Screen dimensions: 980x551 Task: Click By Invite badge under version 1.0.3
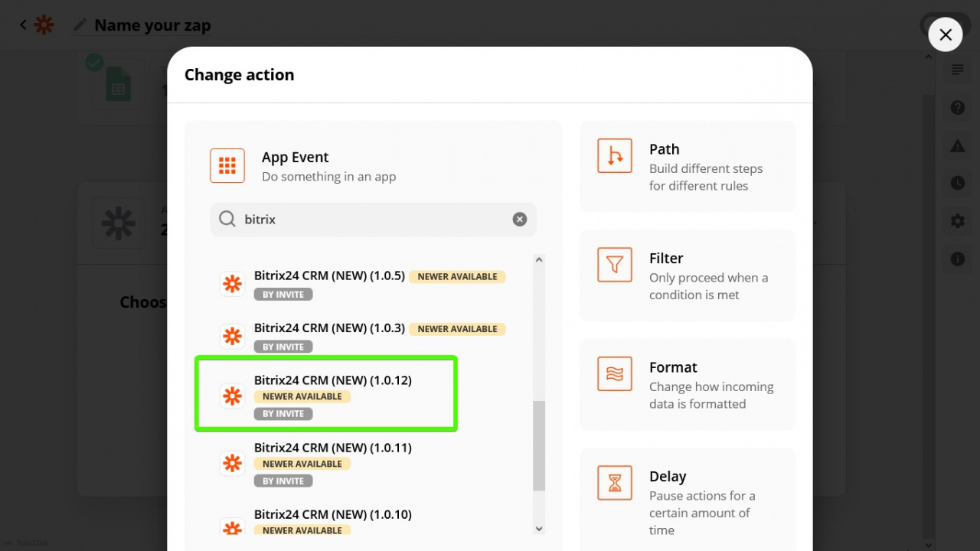(283, 347)
